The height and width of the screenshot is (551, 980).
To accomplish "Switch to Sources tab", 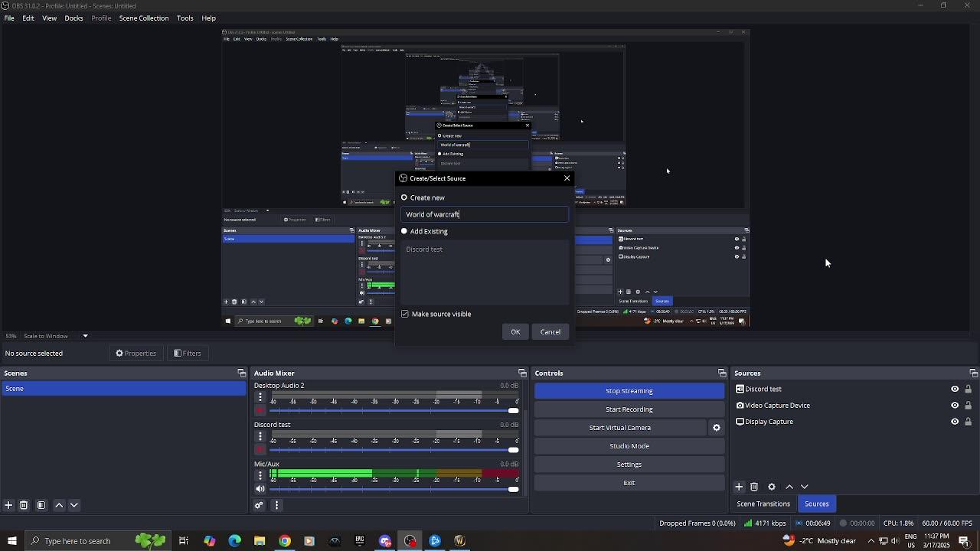I will point(817,504).
